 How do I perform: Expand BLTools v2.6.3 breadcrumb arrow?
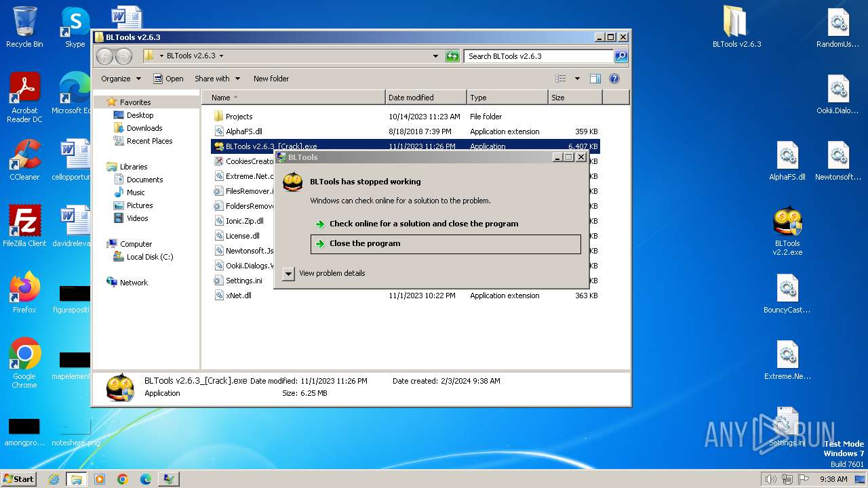tap(221, 56)
